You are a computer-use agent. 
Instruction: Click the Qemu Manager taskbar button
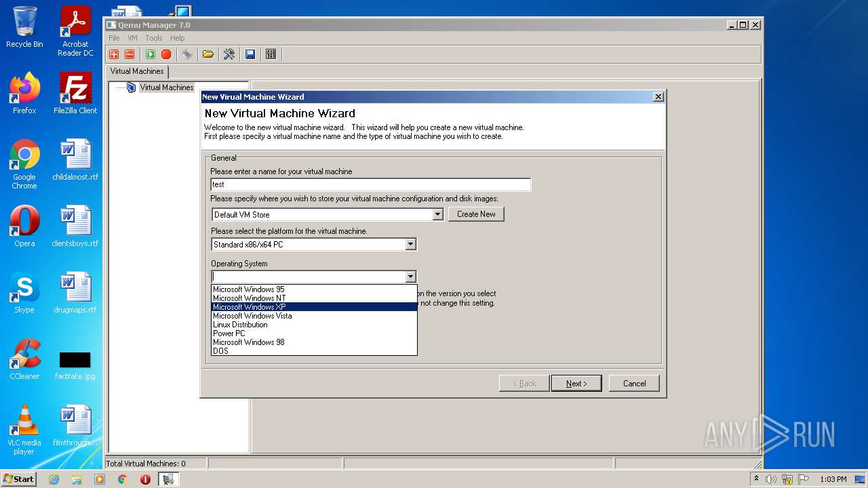pos(169,479)
